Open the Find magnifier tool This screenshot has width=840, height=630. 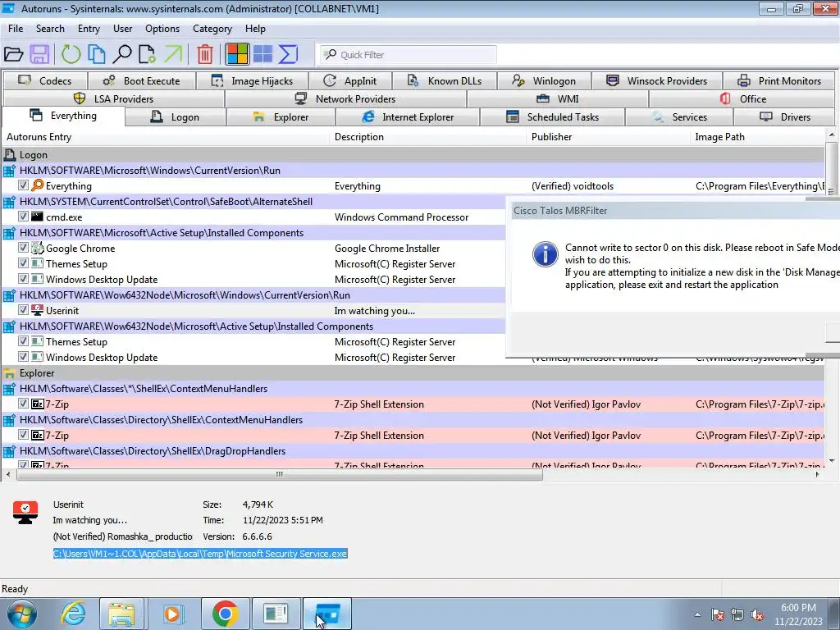(x=122, y=54)
